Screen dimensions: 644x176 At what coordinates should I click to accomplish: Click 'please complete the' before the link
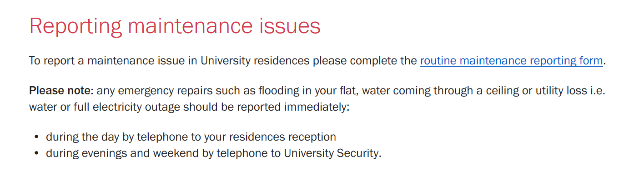coord(365,61)
